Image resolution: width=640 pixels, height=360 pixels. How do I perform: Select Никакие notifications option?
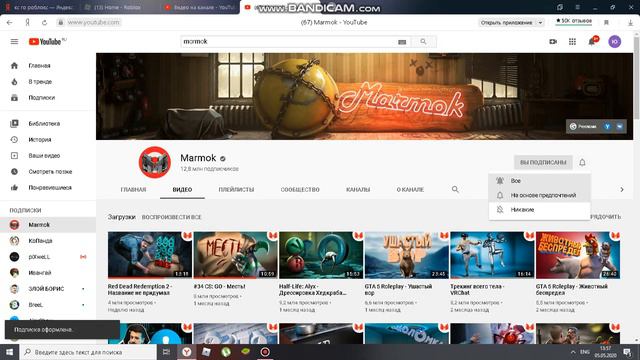pyautogui.click(x=540, y=209)
